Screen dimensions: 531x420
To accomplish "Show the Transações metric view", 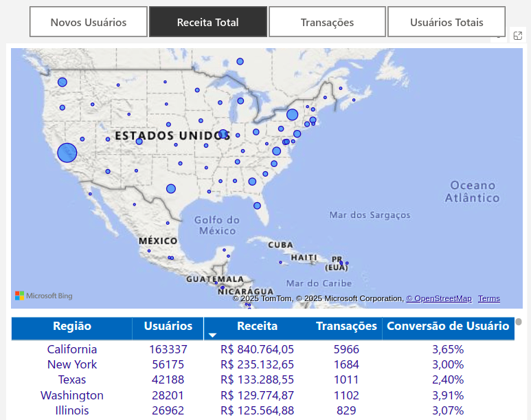I will [x=327, y=22].
